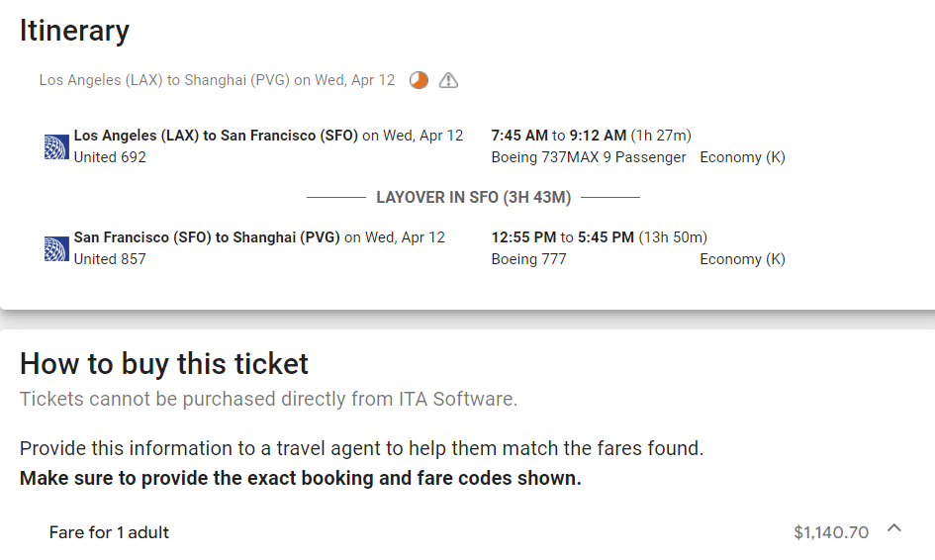The width and height of the screenshot is (935, 560).
Task: Click the warning triangle icon
Action: coord(448,80)
